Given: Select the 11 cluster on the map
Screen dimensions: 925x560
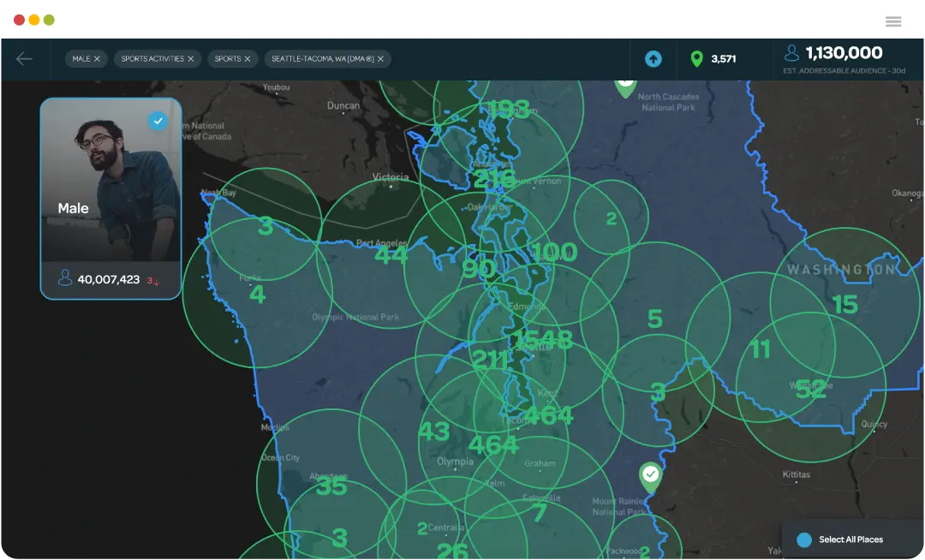Looking at the screenshot, I should pos(761,349).
